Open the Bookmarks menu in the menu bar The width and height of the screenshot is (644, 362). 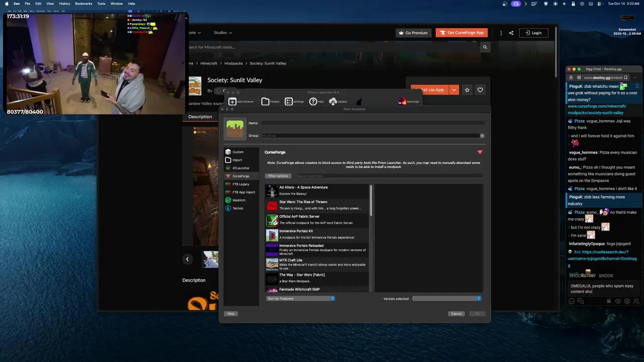click(84, 4)
